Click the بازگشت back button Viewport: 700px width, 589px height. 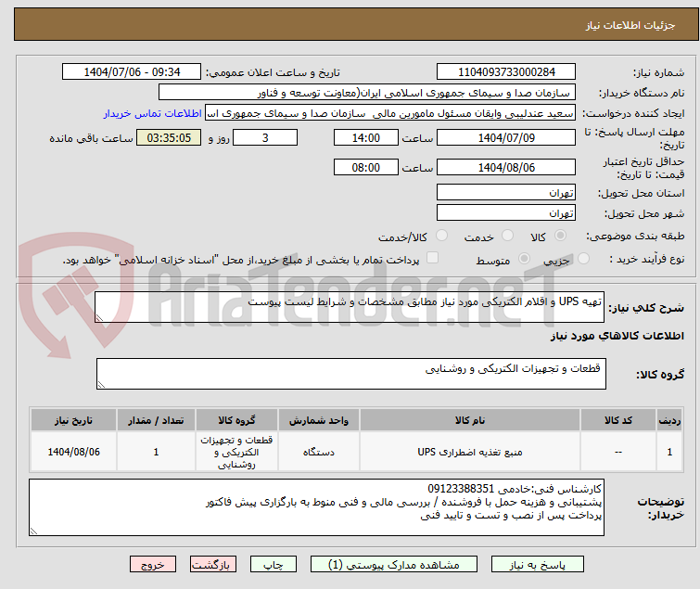pos(213,565)
